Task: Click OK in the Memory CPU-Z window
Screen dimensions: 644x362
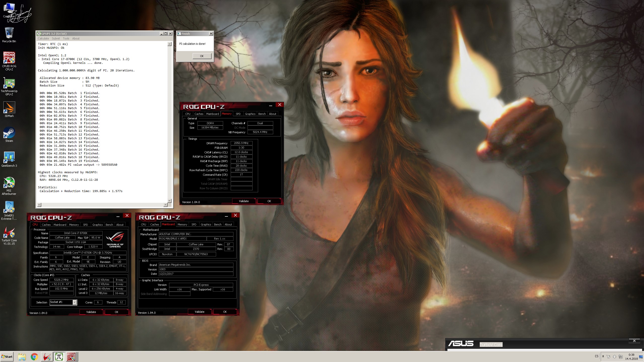Action: [269, 201]
